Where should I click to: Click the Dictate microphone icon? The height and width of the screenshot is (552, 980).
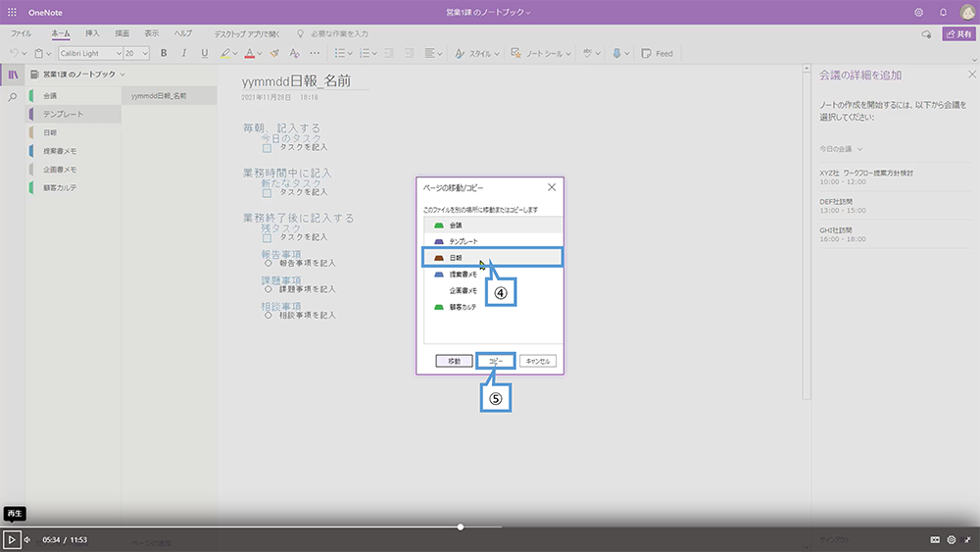(x=616, y=53)
